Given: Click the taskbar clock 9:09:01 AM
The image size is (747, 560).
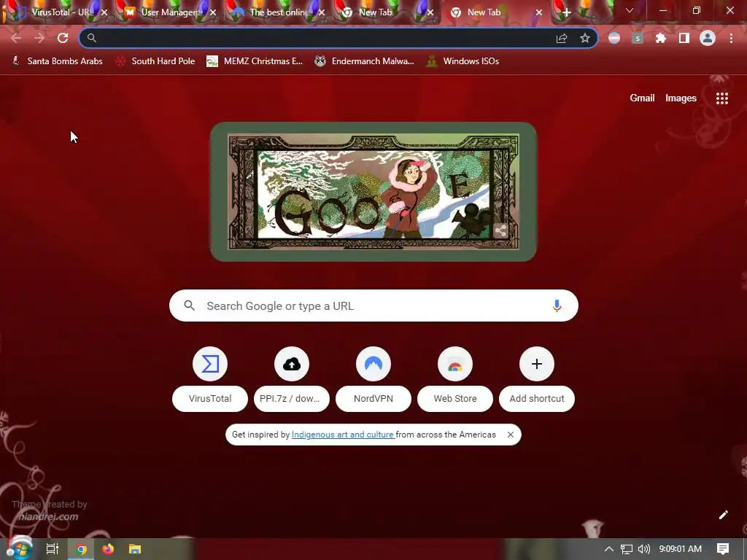Looking at the screenshot, I should [x=681, y=549].
